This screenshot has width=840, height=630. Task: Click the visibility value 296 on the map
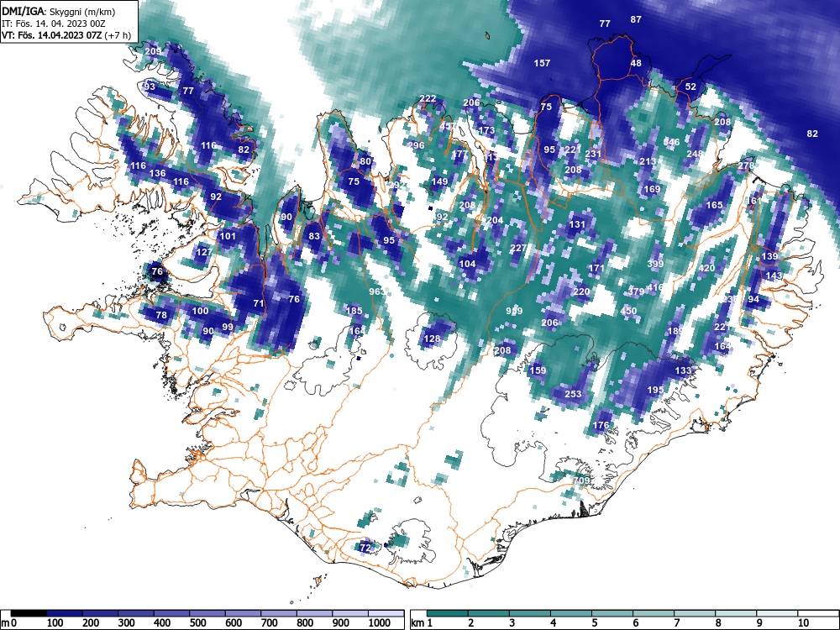pos(417,145)
